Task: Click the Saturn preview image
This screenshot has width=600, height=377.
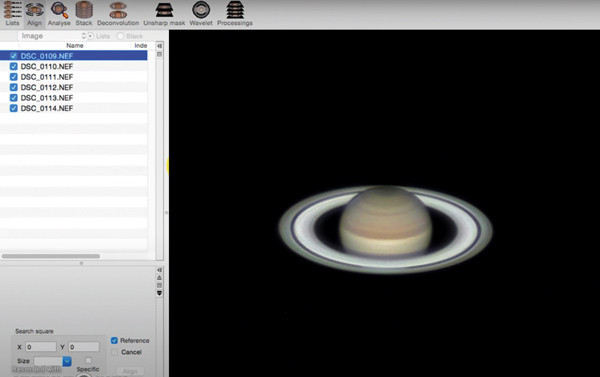Action: (x=385, y=230)
